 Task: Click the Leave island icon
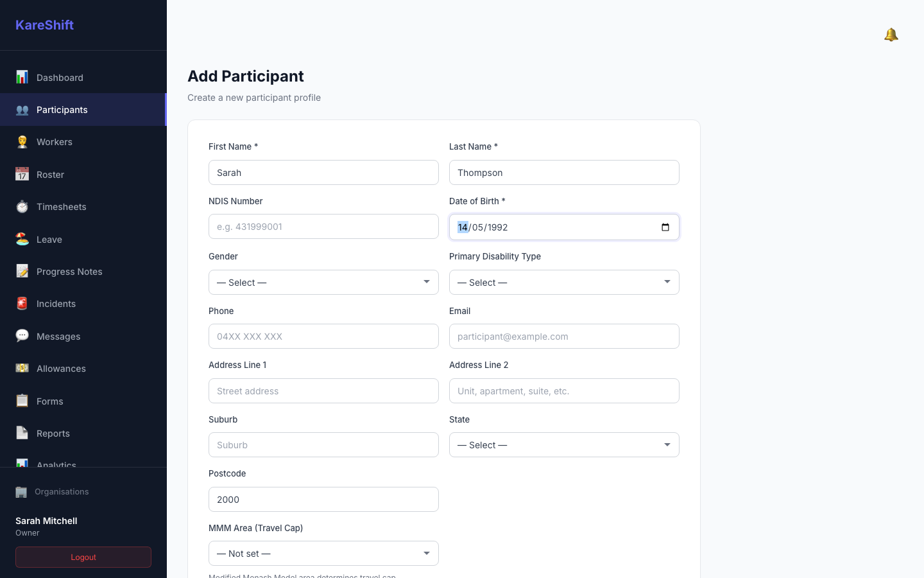(x=22, y=239)
